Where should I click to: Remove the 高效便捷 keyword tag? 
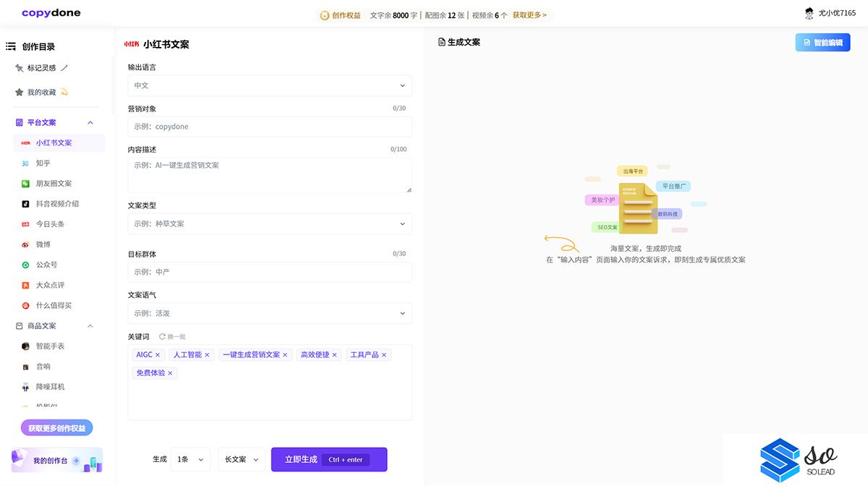coord(335,355)
